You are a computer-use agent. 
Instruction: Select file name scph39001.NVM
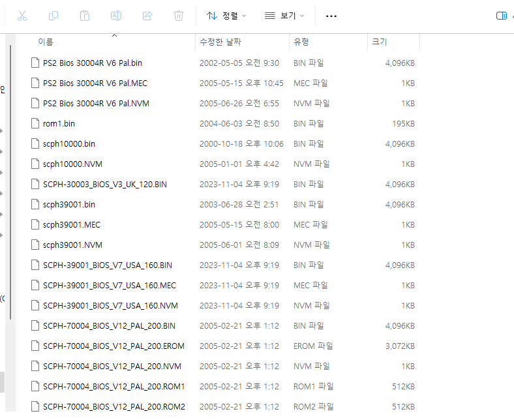tap(72, 245)
